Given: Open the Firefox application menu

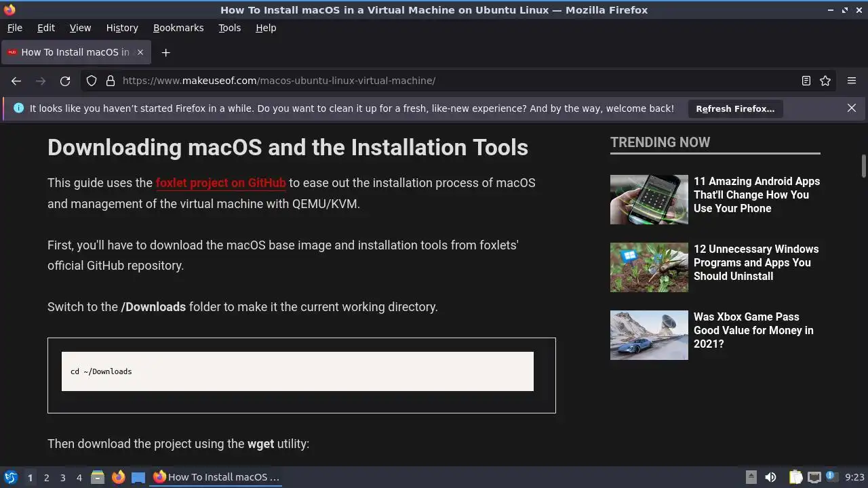Looking at the screenshot, I should tap(852, 81).
